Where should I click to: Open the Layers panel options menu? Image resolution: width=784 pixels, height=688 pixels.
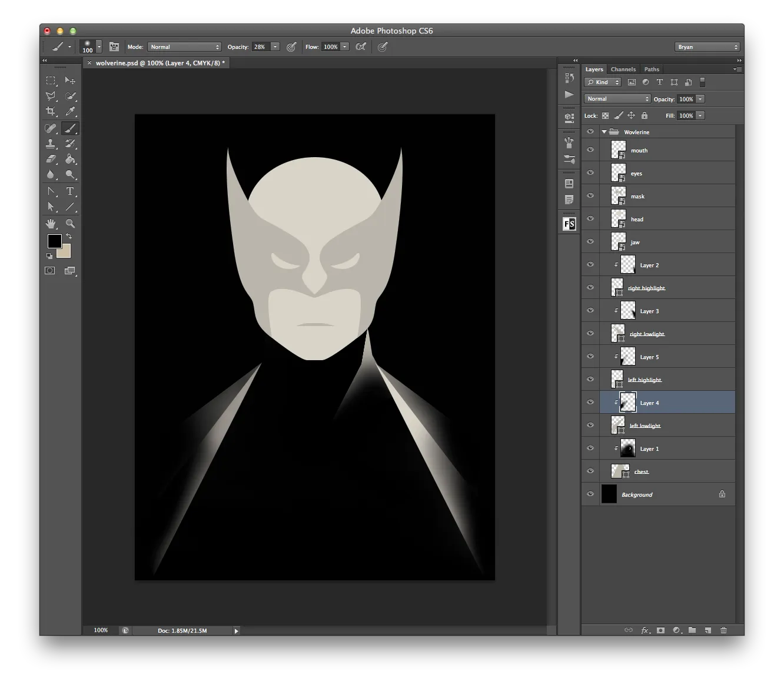pos(737,69)
